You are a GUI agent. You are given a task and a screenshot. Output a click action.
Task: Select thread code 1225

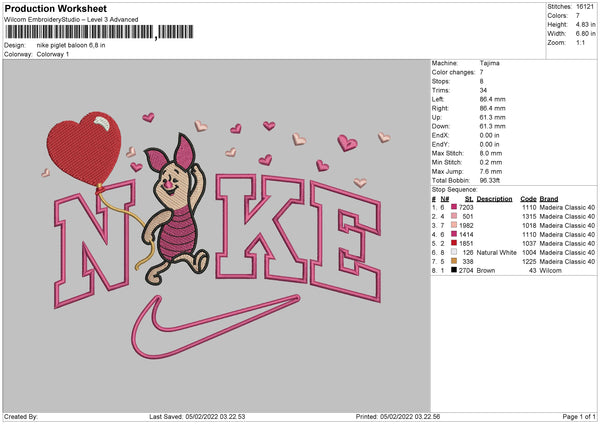click(529, 261)
